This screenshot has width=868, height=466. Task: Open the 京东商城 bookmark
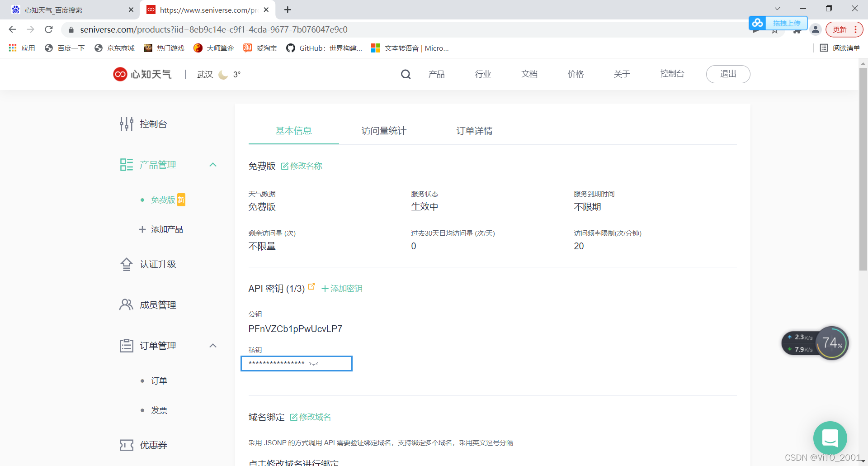pyautogui.click(x=114, y=48)
